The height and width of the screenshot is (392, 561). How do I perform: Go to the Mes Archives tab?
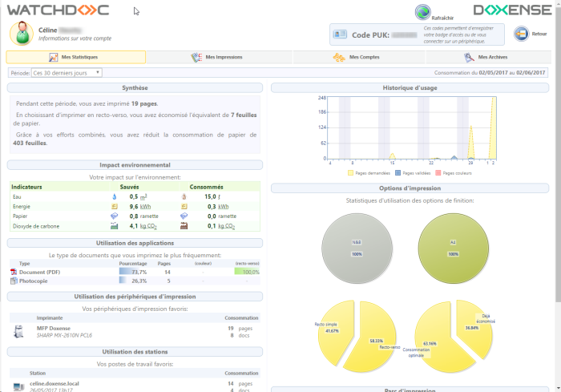click(486, 57)
